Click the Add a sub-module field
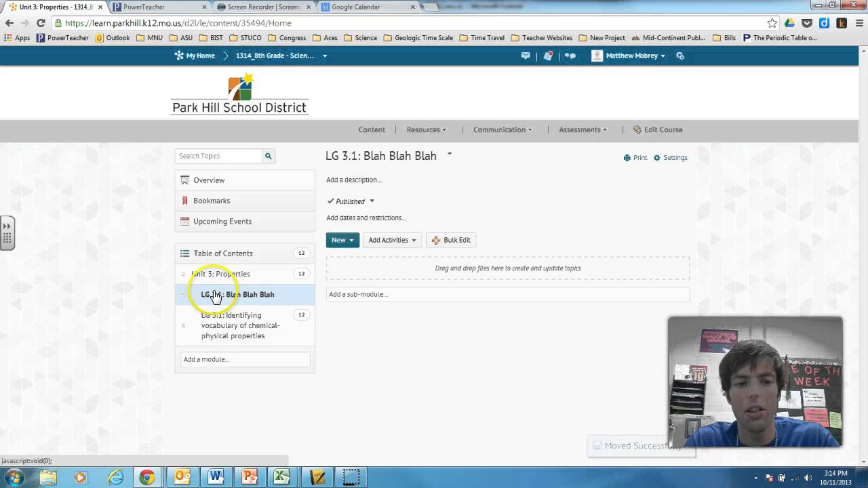 tap(507, 294)
